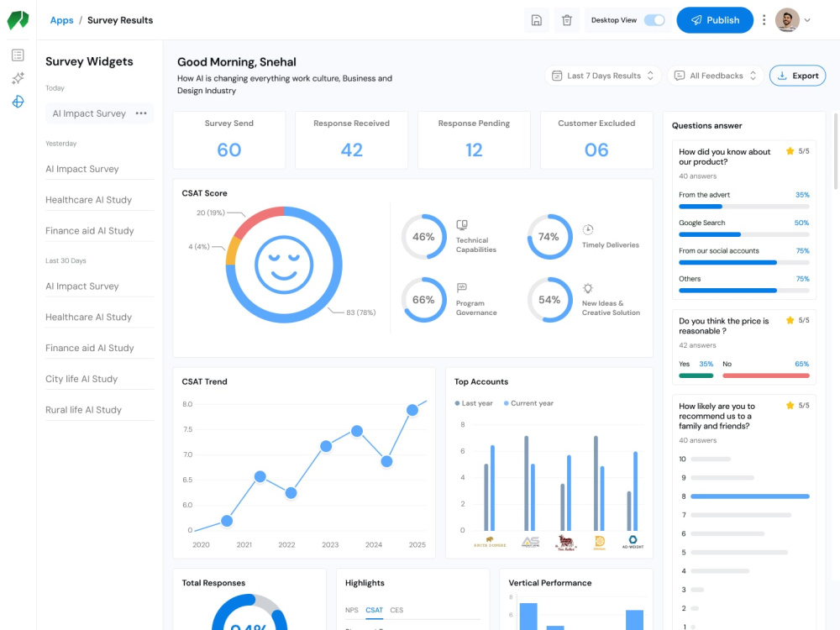The height and width of the screenshot is (630, 840).
Task: Click the Technical Capabilities monitor icon
Action: [x=462, y=225]
